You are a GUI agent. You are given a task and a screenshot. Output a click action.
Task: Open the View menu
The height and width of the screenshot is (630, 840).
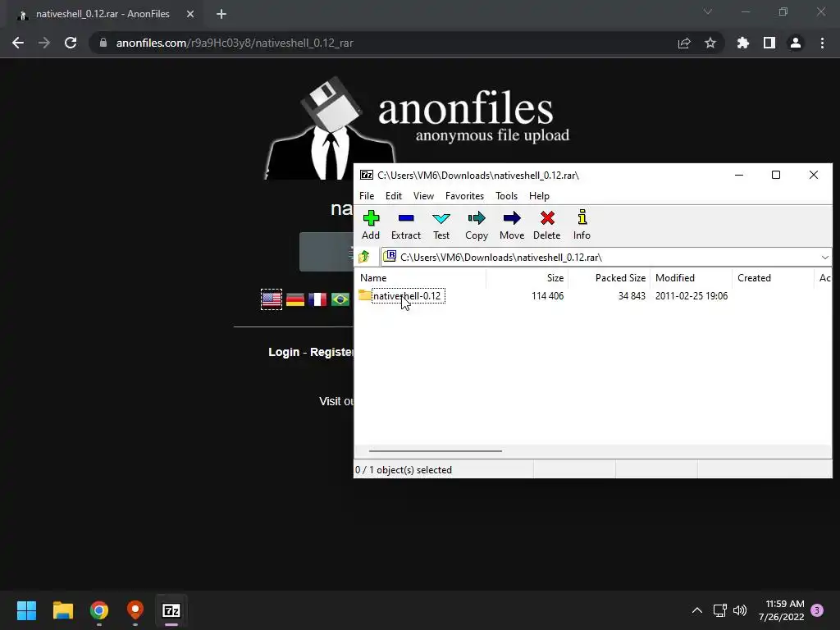point(423,196)
